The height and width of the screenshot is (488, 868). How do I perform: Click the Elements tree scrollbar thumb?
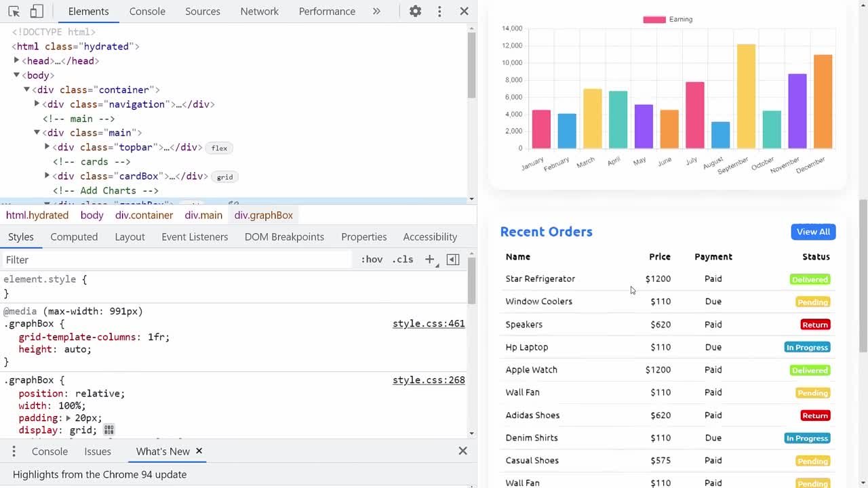[471, 65]
